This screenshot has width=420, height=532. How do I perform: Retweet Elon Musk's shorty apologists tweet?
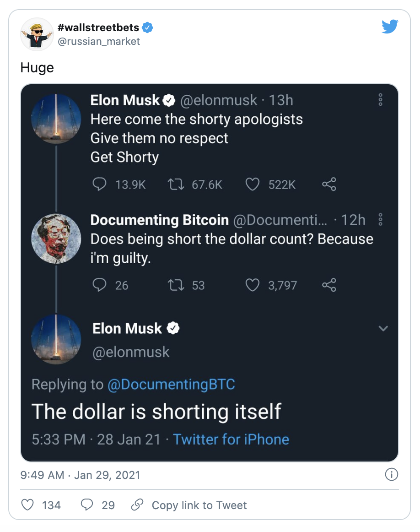tap(175, 184)
